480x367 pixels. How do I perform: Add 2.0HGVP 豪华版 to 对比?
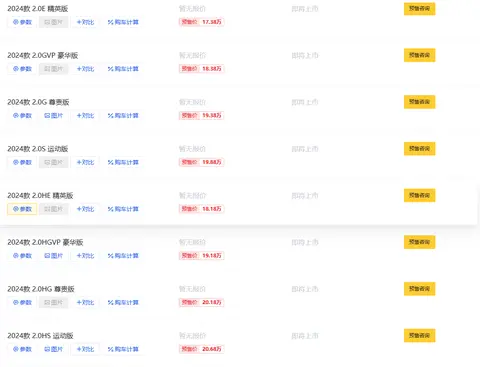coord(85,256)
